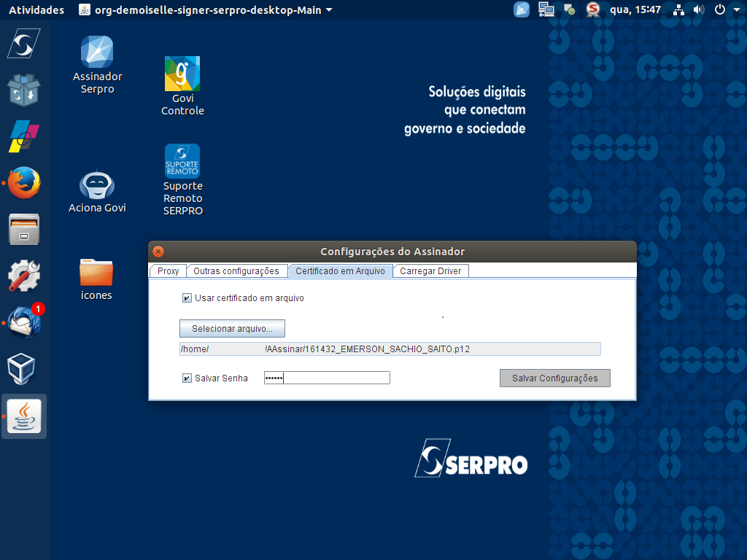Expand the system menu arrow in top bar
The height and width of the screenshot is (560, 747).
coord(737,9)
